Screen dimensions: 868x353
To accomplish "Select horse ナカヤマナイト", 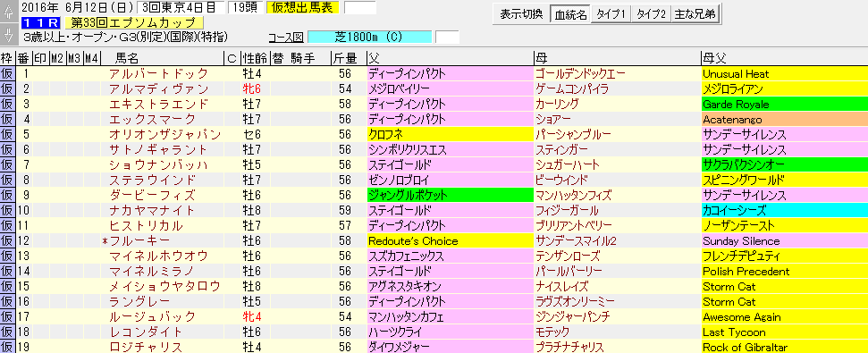I will [x=152, y=211].
